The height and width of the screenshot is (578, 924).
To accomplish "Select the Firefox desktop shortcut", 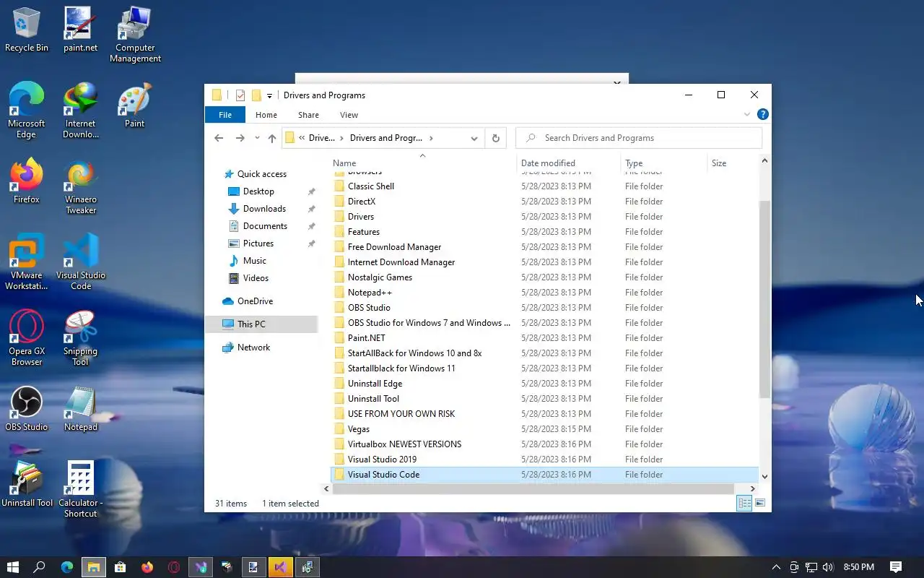I will pos(27,181).
